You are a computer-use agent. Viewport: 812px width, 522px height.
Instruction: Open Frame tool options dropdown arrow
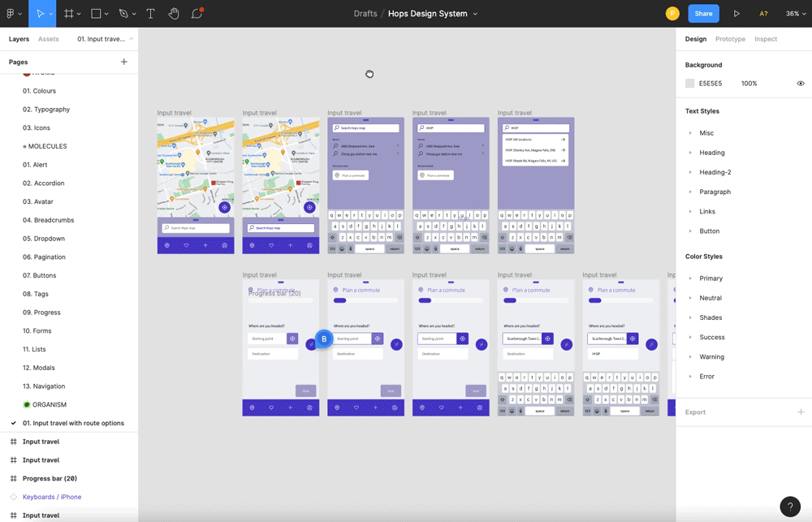pos(79,14)
